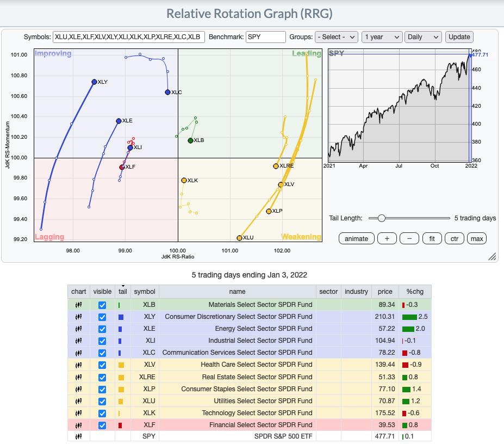The height and width of the screenshot is (444, 504).
Task: Click the fit button
Action: tap(432, 239)
